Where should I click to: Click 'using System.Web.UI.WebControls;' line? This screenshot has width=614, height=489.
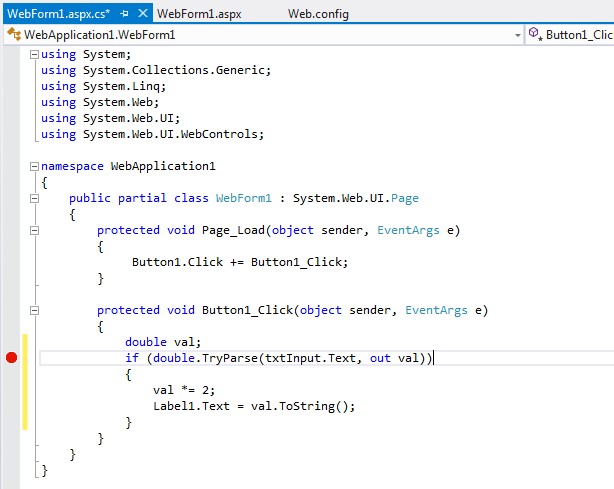pos(152,134)
